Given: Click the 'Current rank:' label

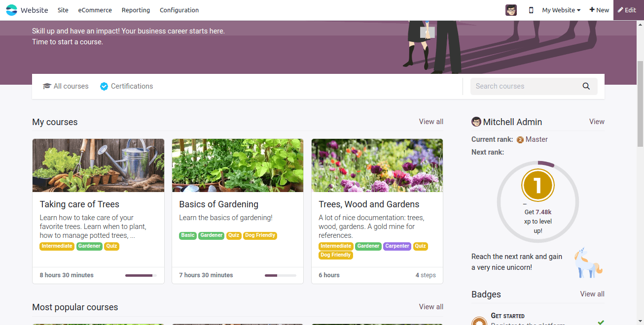Looking at the screenshot, I should pos(492,139).
